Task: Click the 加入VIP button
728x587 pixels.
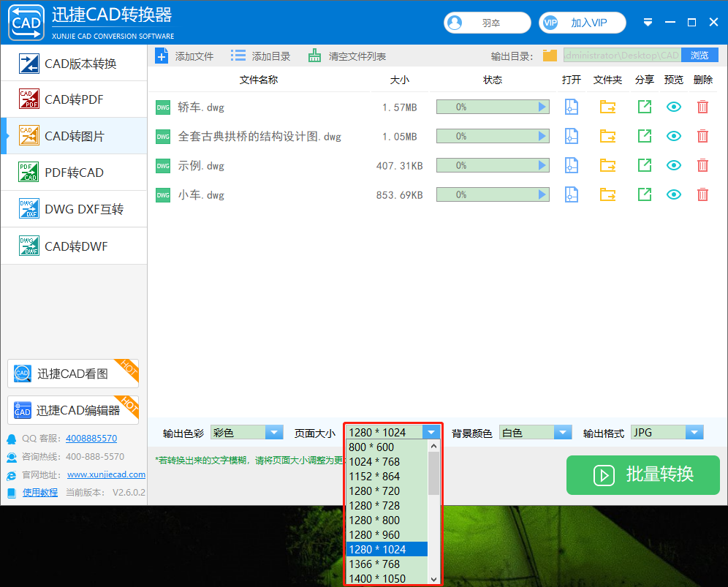Action: coord(583,23)
